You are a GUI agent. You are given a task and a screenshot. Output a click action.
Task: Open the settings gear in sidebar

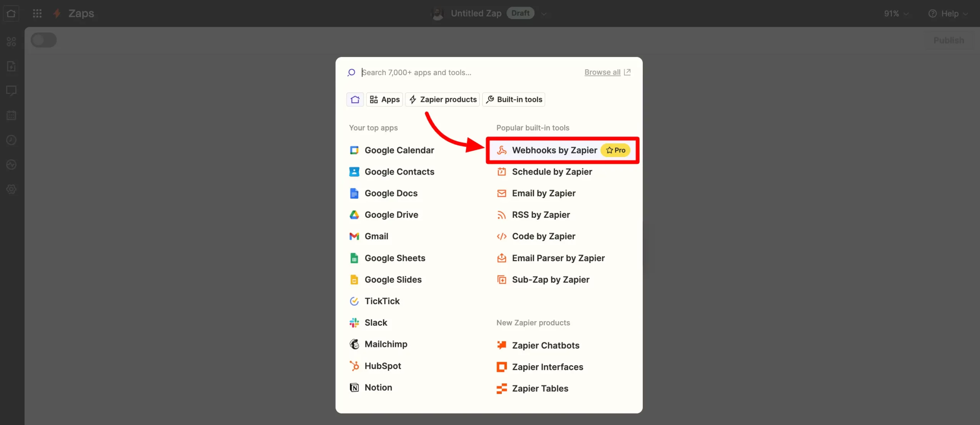point(11,189)
